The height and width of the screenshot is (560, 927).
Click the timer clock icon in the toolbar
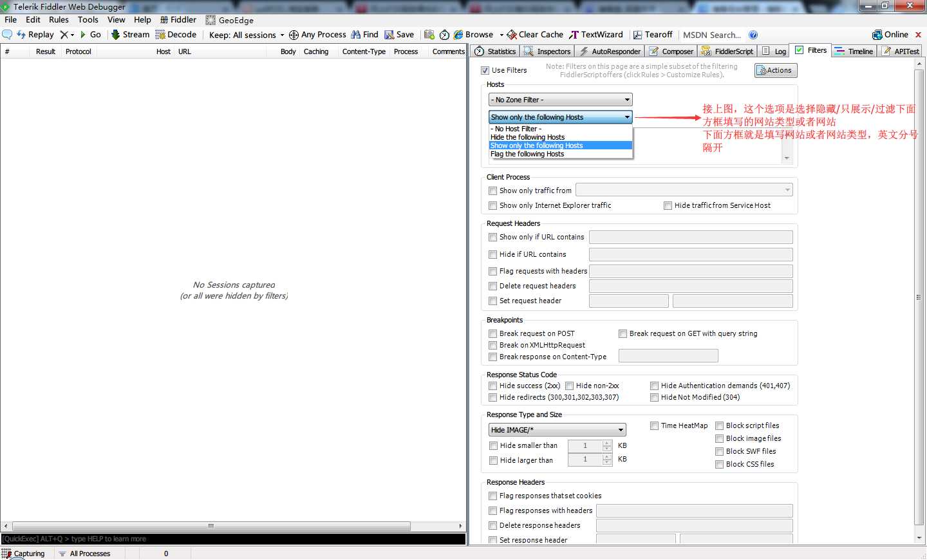pyautogui.click(x=444, y=35)
